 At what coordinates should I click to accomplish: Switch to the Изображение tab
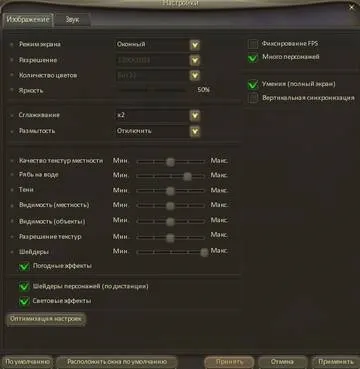point(28,20)
